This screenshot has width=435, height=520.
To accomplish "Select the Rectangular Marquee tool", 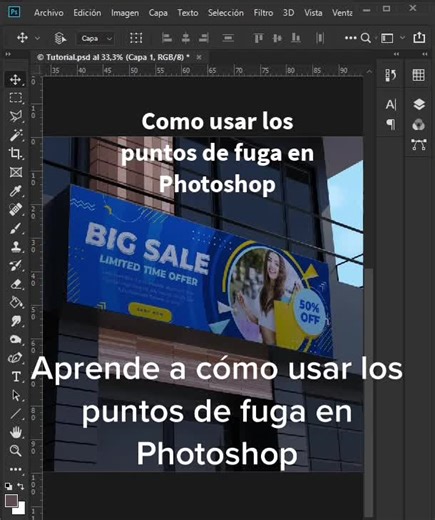I will pyautogui.click(x=16, y=98).
